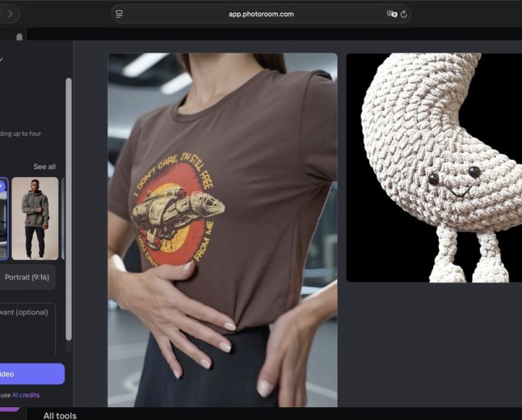Click the sidebar vertical scrollbar

69,209
